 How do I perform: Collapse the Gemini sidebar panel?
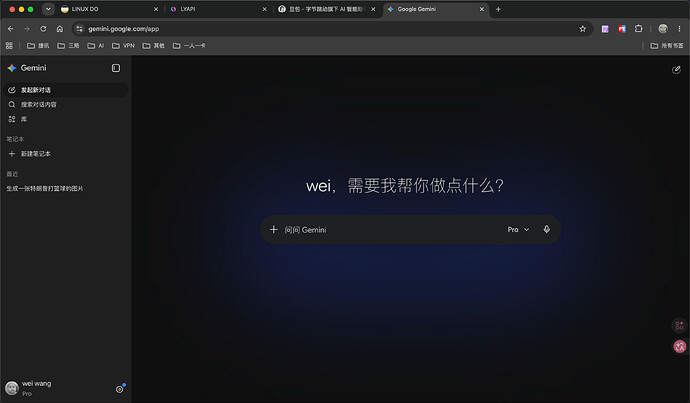(116, 68)
